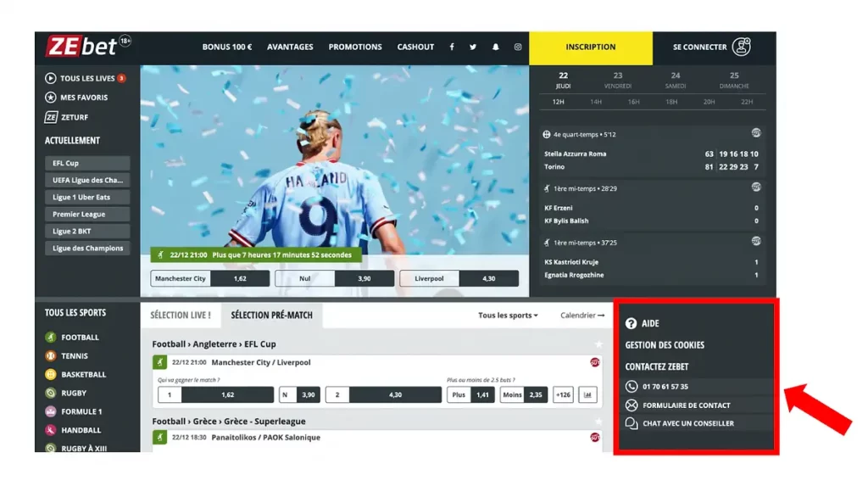868x492 pixels.
Task: Click the yellow Inscription button
Action: 591,48
